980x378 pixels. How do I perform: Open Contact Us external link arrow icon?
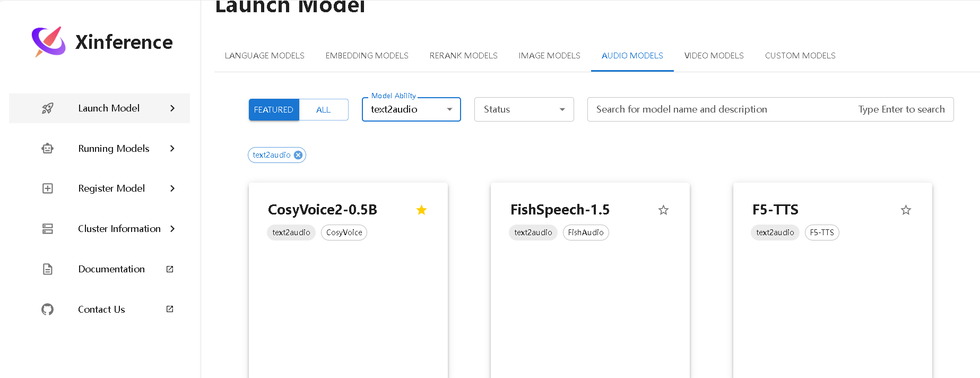tap(170, 309)
